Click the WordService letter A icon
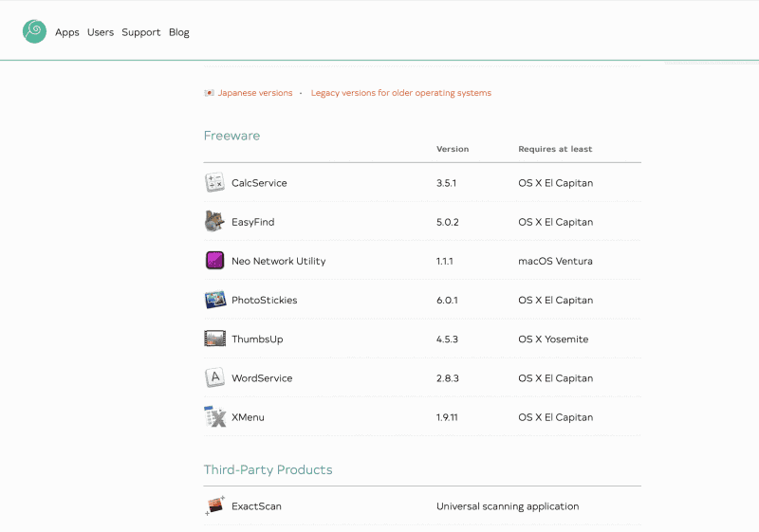The image size is (759, 532). tap(214, 377)
